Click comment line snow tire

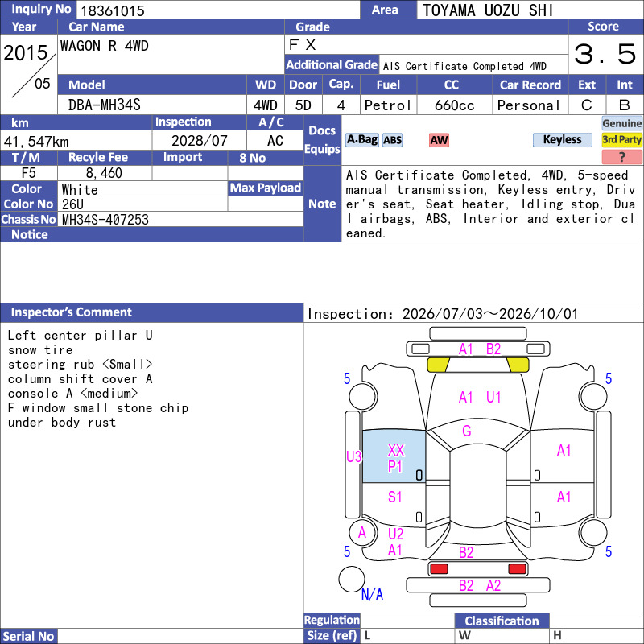click(x=40, y=350)
